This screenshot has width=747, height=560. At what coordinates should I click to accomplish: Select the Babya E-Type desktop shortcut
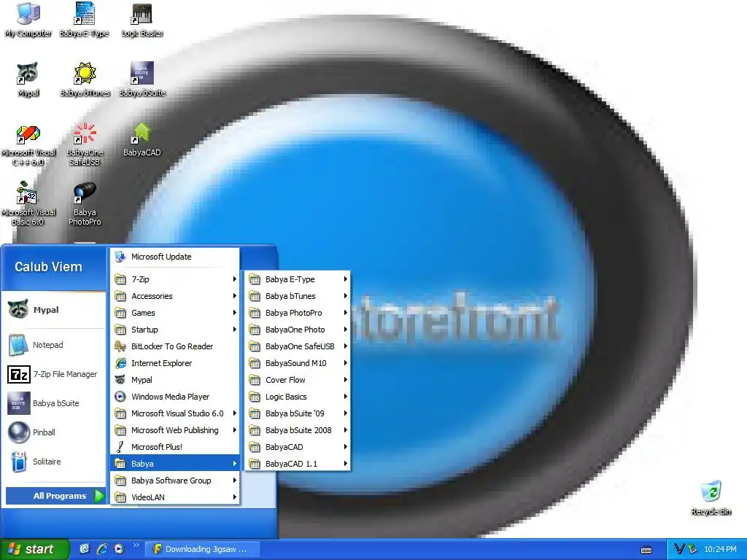(85, 20)
